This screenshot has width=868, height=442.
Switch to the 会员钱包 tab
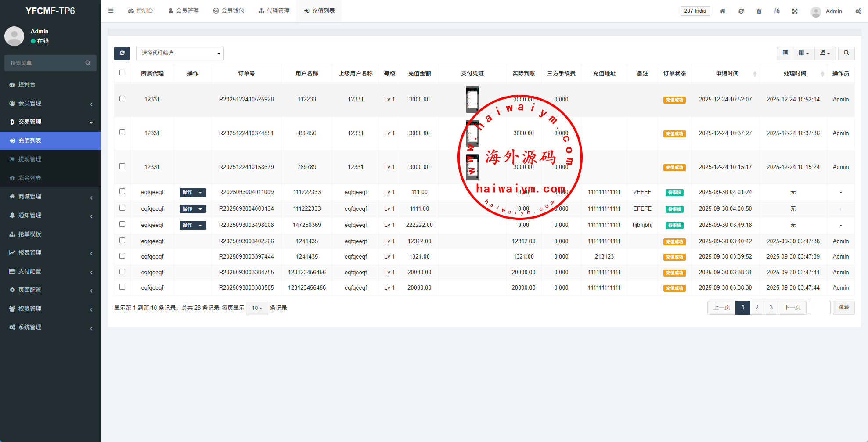tap(228, 11)
